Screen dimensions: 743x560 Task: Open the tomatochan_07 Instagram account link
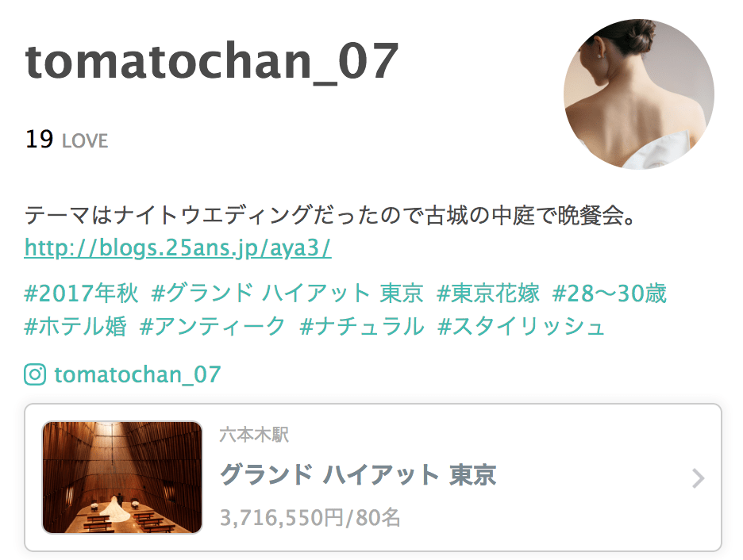pos(137,374)
